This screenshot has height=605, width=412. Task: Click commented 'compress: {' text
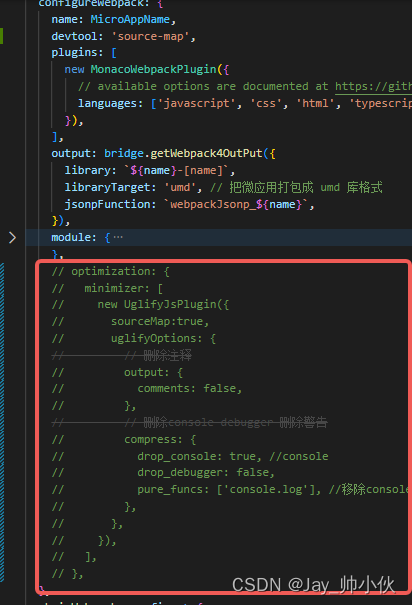point(160,439)
